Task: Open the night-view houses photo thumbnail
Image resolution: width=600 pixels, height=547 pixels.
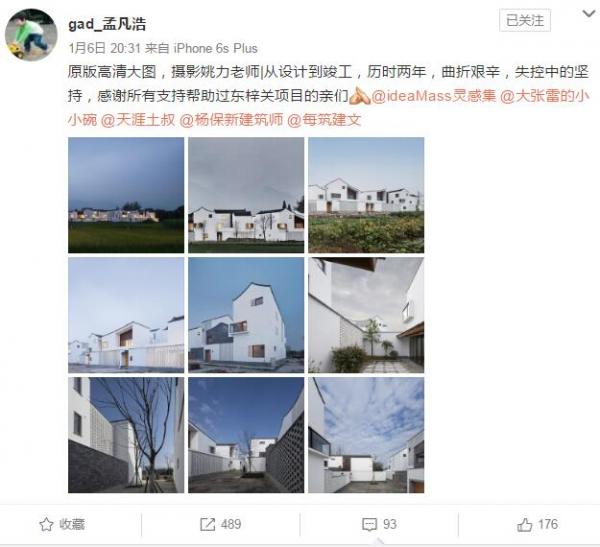Action: [x=126, y=195]
